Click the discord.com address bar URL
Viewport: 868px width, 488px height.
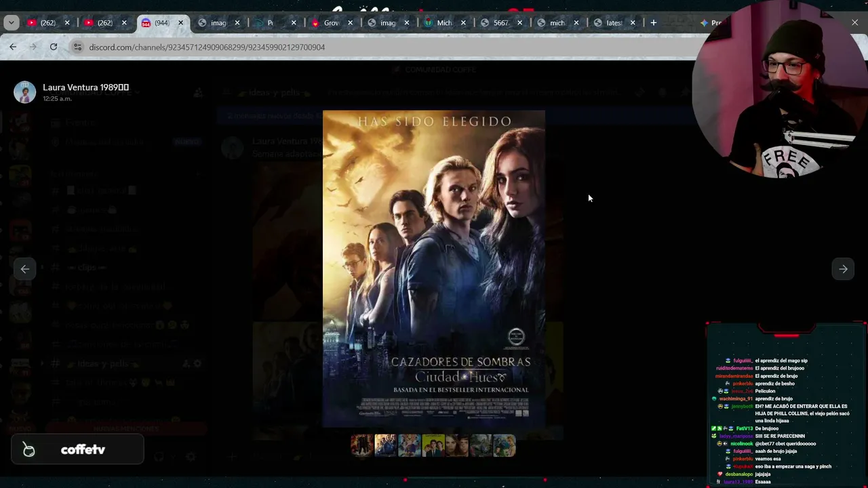click(x=207, y=47)
